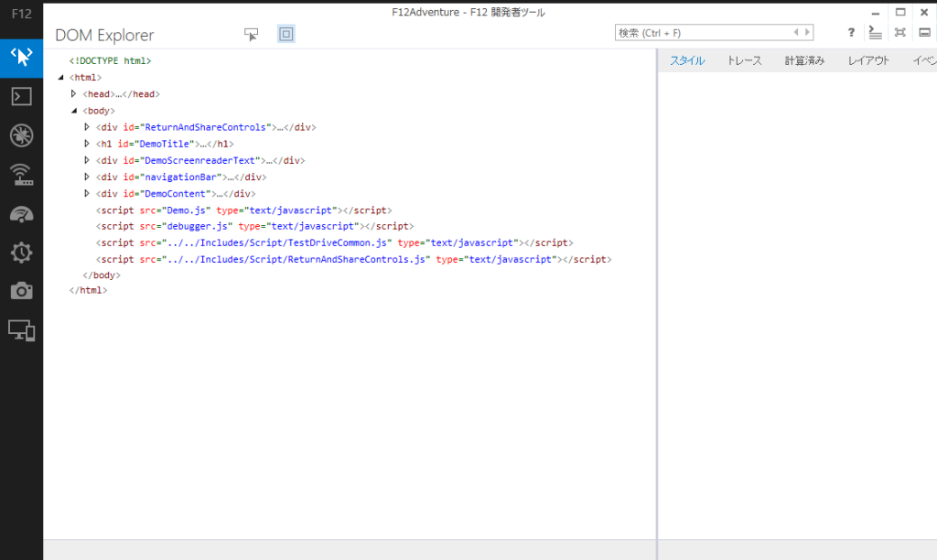Image resolution: width=937 pixels, height=560 pixels.
Task: Select the closing </body> tag
Action: (102, 275)
